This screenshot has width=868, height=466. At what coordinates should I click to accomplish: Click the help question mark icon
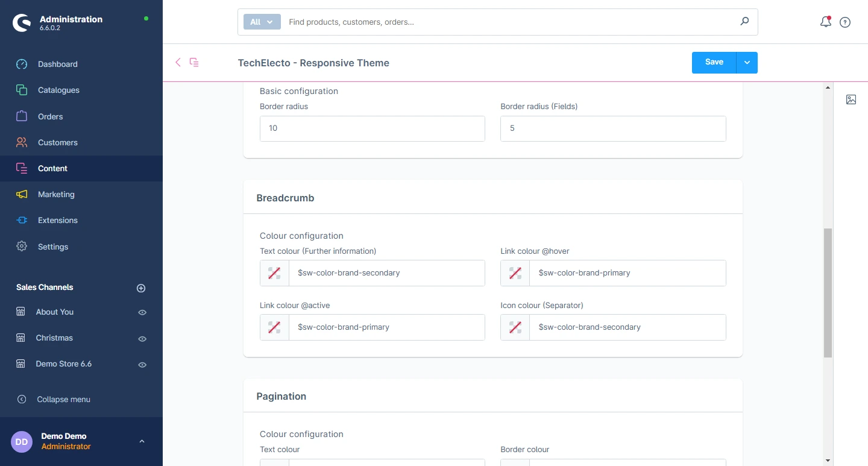point(845,22)
